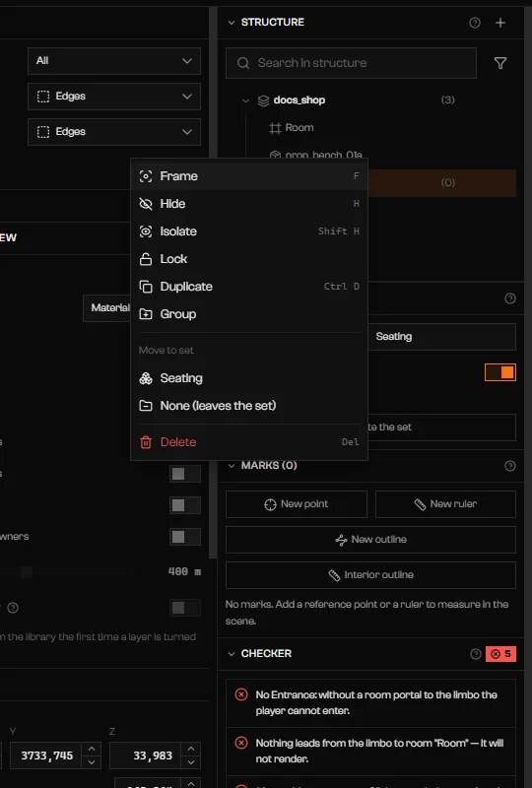
Task: Click the Isolate icon in context menu
Action: [x=146, y=231]
